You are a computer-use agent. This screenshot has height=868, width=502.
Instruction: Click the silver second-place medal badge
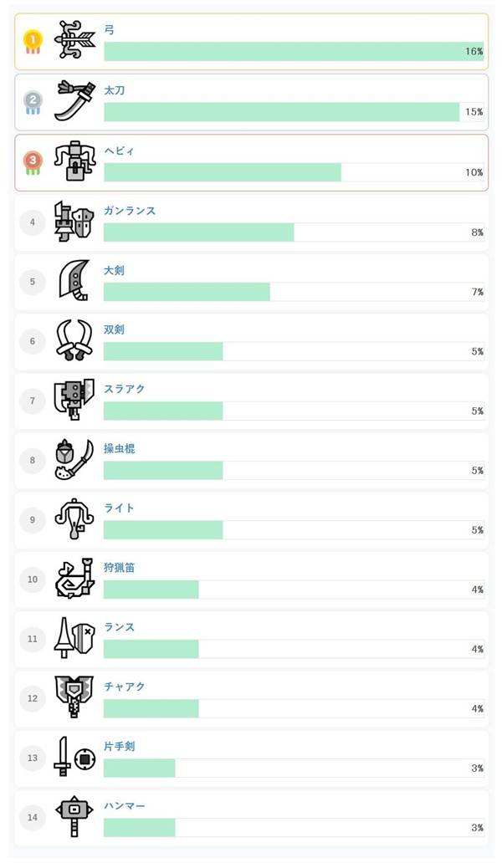[33, 102]
